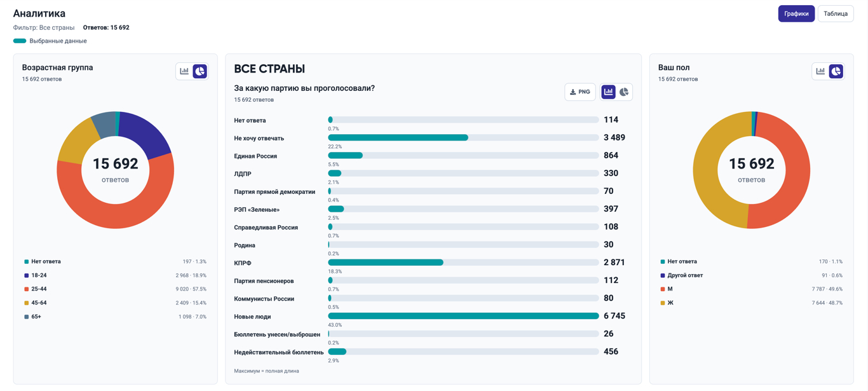Click Другой ответ legend swatch
The width and height of the screenshot is (868, 391).
pyautogui.click(x=663, y=275)
